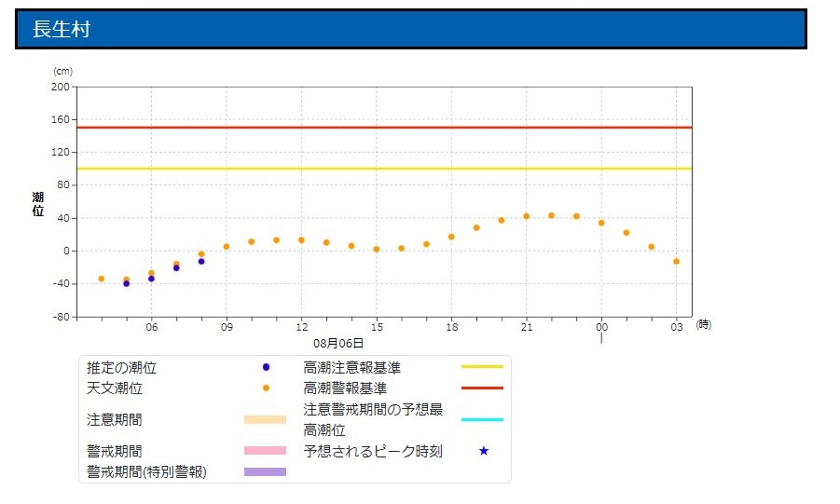Click the 120 y-axis value

pos(61,152)
